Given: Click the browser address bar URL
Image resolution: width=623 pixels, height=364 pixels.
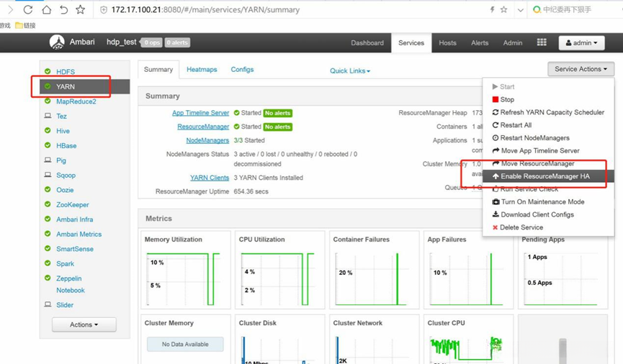Looking at the screenshot, I should click(x=205, y=10).
